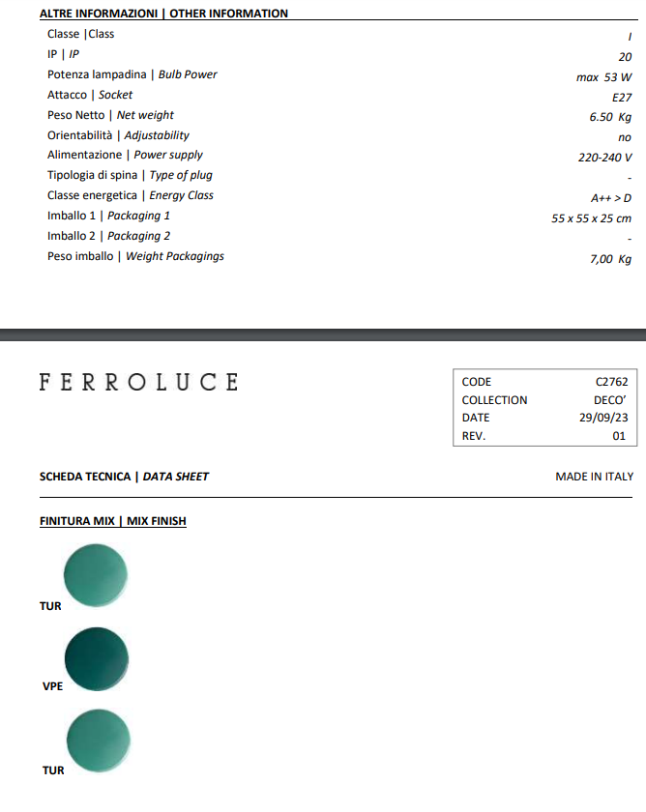Screen dimensions: 646x812
Task: Click the Finitura Mix heading
Action: (113, 521)
